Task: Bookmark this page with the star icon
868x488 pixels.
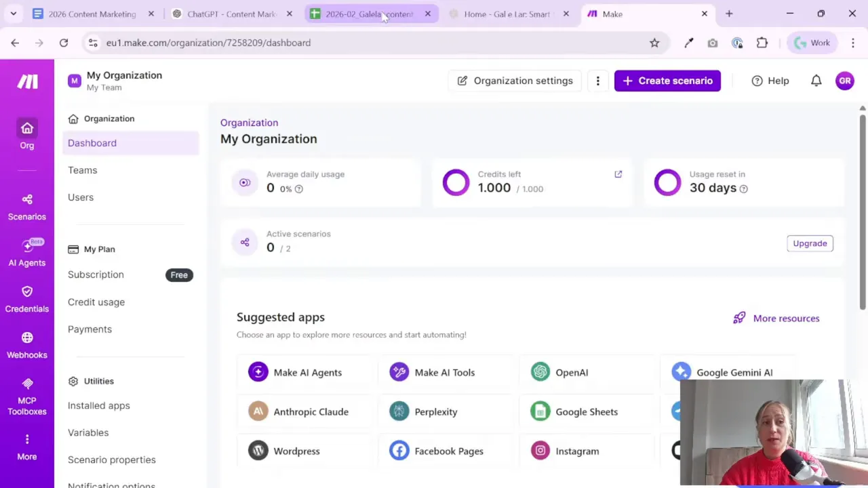Action: [654, 43]
